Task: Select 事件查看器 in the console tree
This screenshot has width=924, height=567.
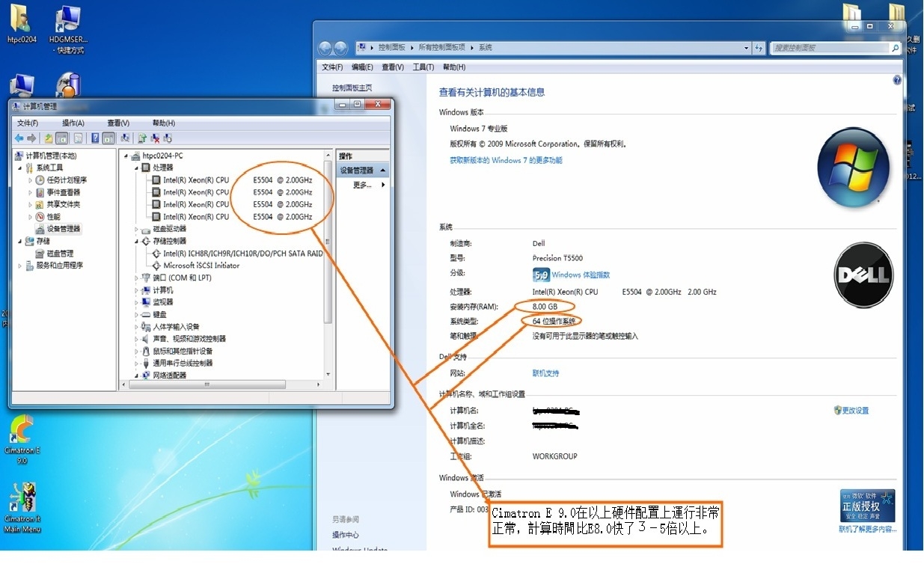Action: tap(64, 192)
